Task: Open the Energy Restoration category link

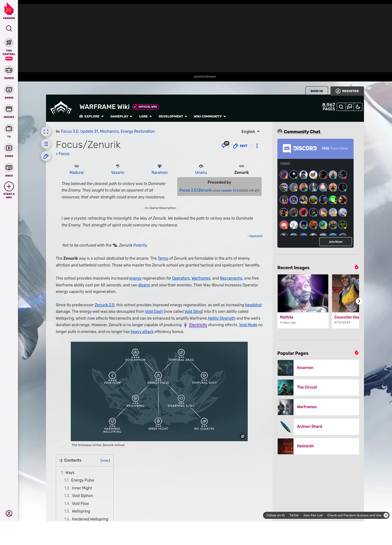Action: click(138, 131)
